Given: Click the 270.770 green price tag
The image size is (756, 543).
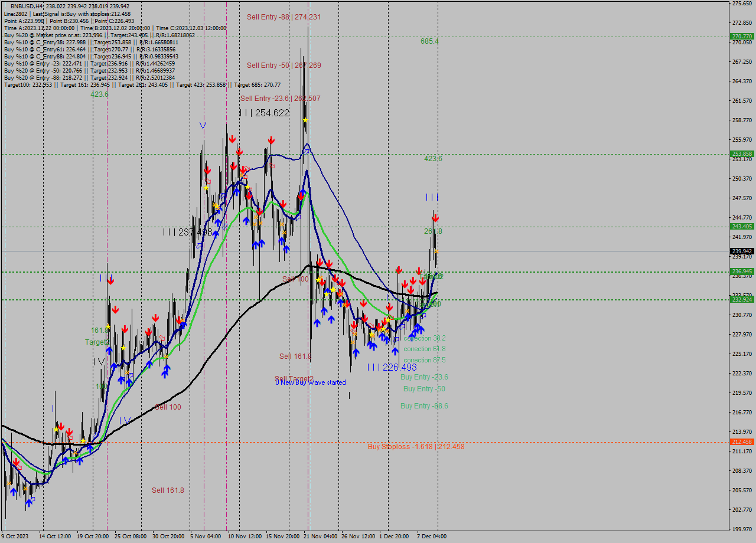Looking at the screenshot, I should [x=742, y=36].
